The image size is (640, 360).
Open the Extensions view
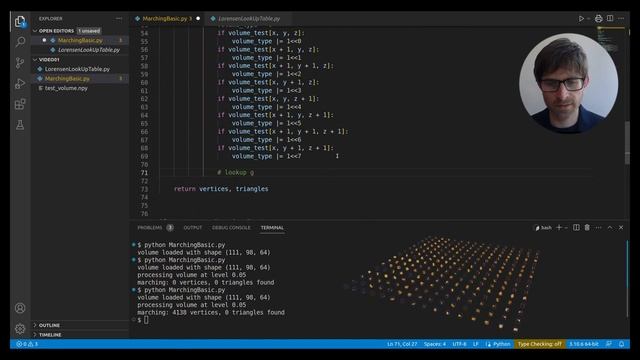pyautogui.click(x=20, y=104)
